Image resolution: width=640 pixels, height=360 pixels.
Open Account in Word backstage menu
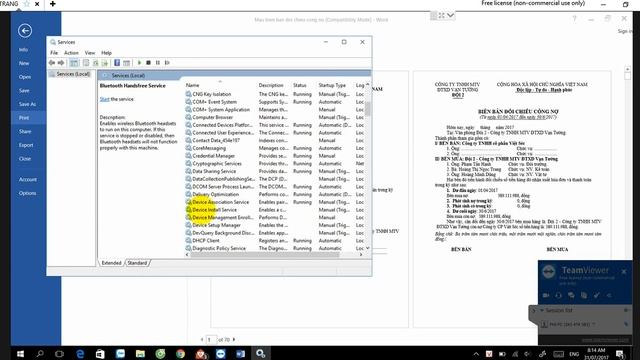27,180
